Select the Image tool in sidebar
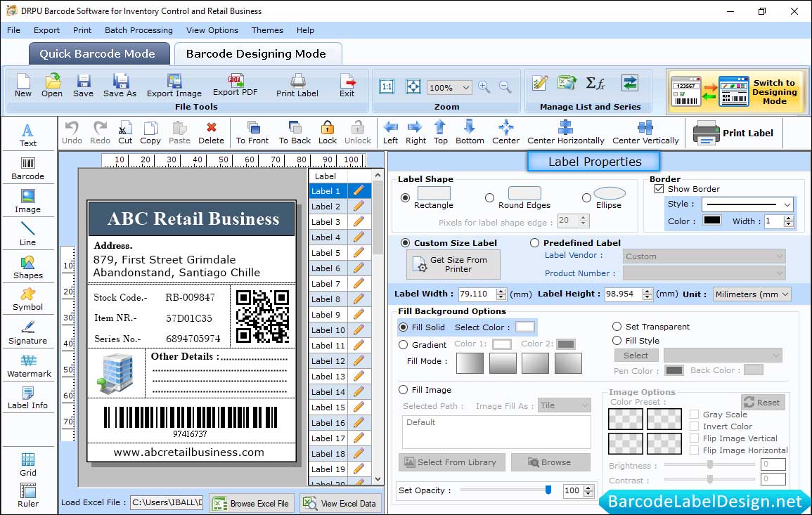Screen dimensions: 812x515 [28, 202]
